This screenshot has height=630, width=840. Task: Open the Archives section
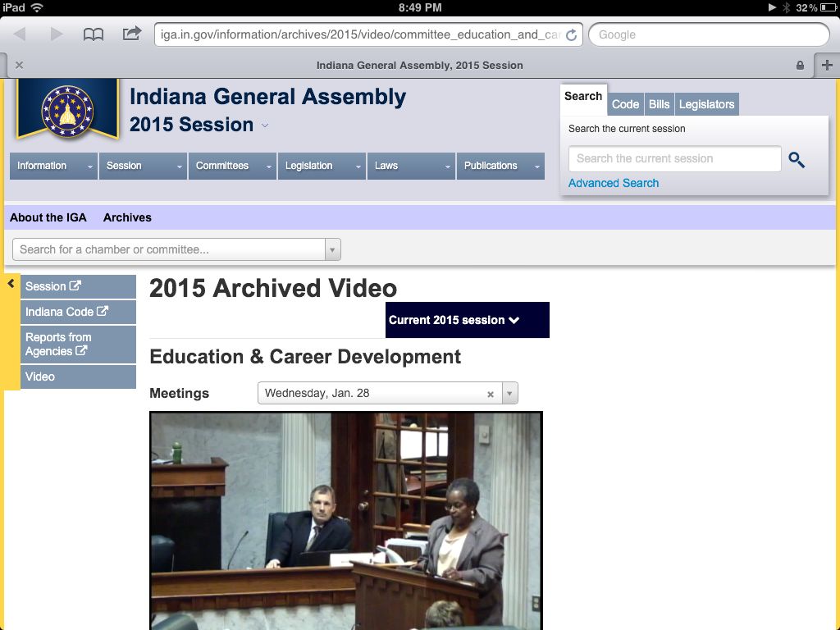(127, 217)
